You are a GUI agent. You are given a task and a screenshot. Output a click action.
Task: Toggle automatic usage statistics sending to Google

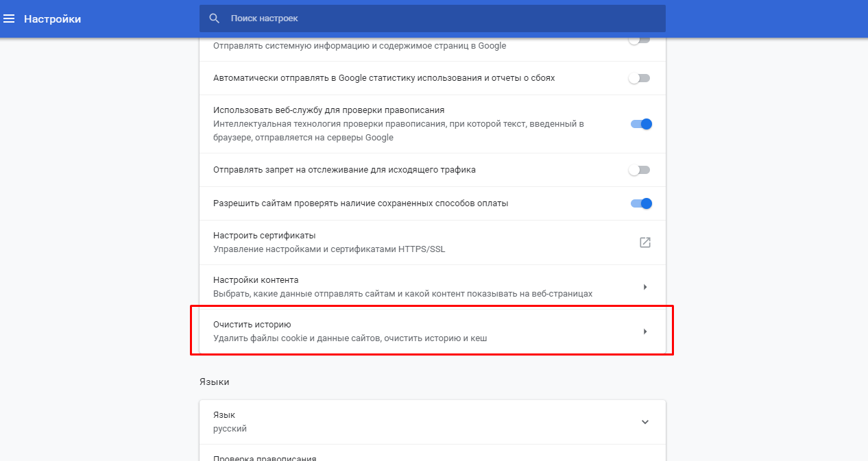click(x=639, y=78)
